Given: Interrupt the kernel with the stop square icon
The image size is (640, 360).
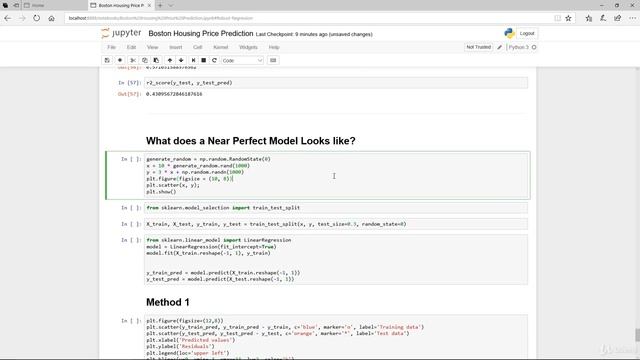Looking at the screenshot, I should click(x=204, y=60).
